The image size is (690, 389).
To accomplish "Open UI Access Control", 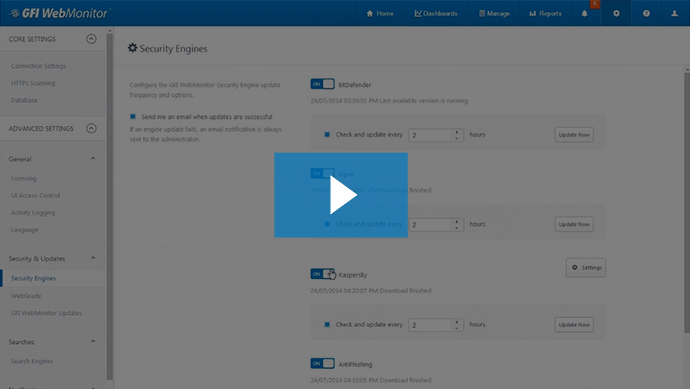I will point(35,195).
